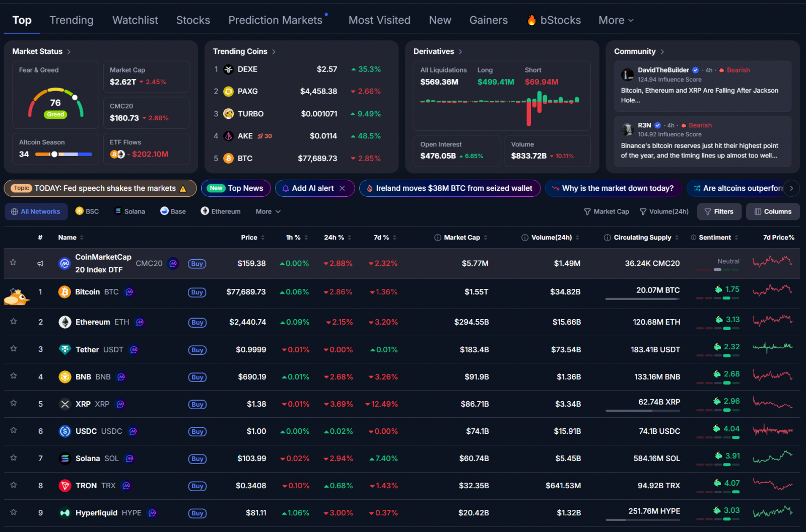Star XRP for your watchlist
Viewport: 806px width, 532px height.
click(14, 403)
